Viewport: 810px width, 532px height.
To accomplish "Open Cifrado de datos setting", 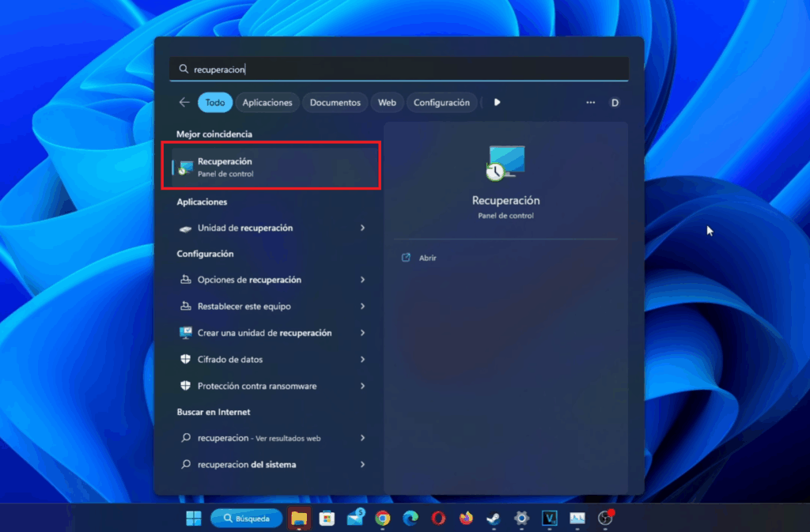I will point(272,359).
